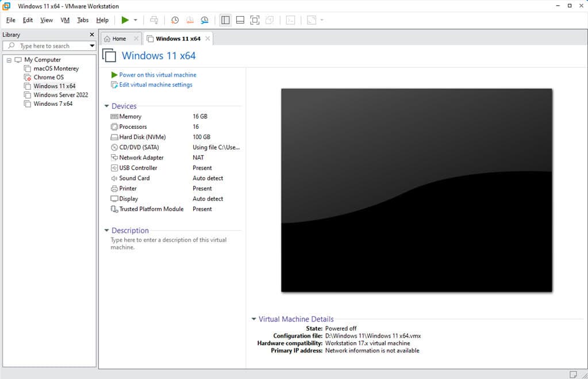Image resolution: width=588 pixels, height=379 pixels.
Task: Close the Home tab
Action: tap(136, 39)
